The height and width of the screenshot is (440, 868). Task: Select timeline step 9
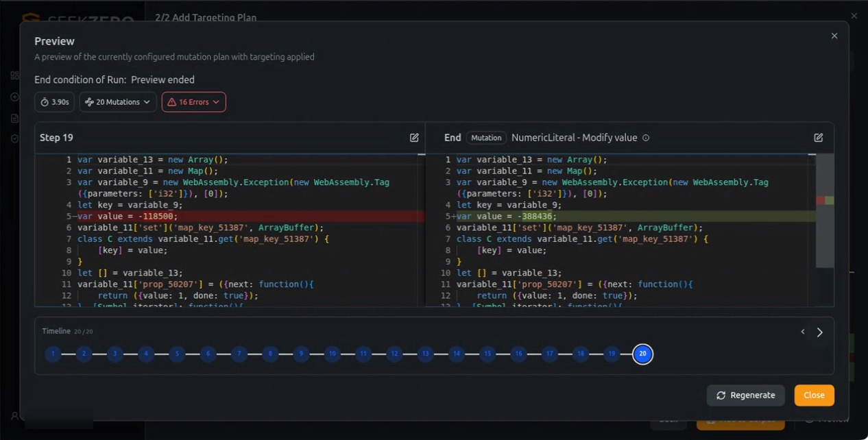301,354
